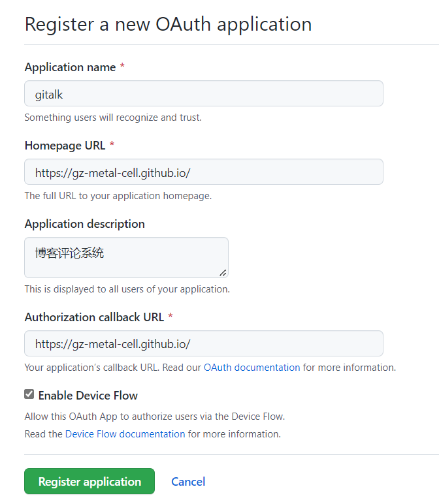Click the Authorization callback URL field
The image size is (439, 504).
point(204,343)
